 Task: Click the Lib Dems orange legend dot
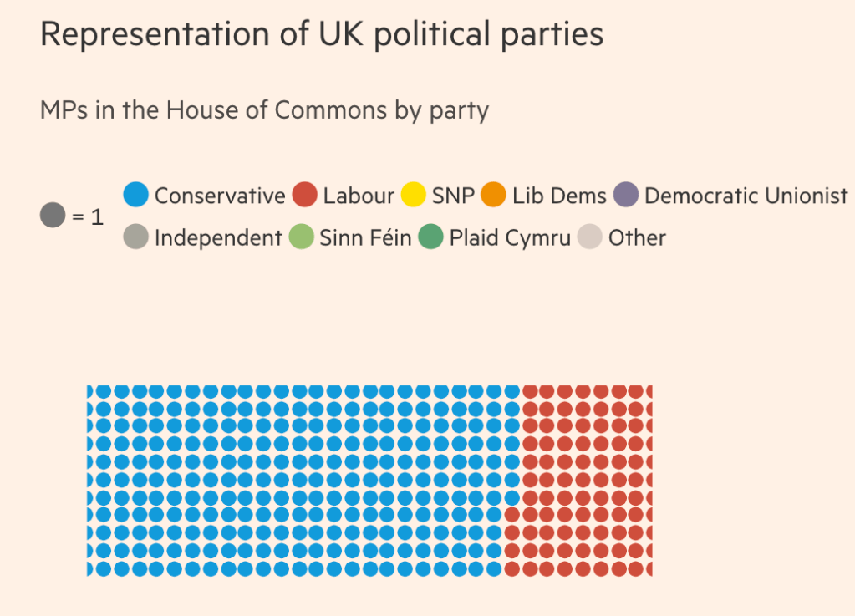coord(494,196)
